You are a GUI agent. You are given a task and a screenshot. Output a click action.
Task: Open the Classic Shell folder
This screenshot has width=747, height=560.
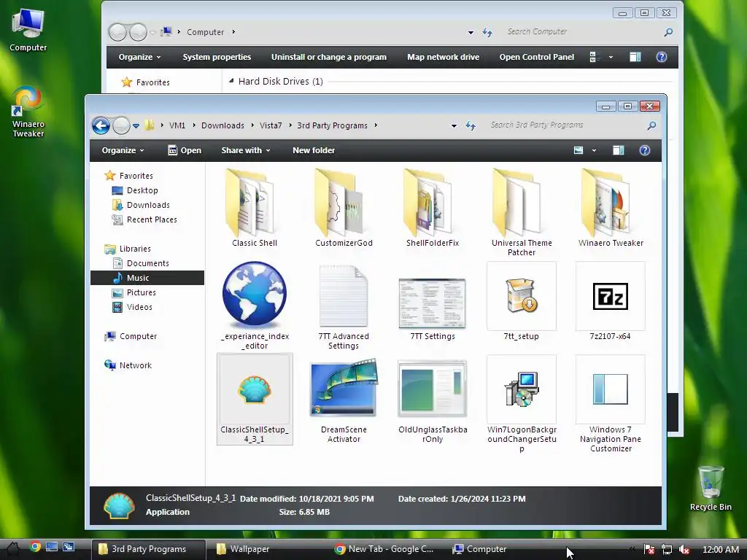255,207
